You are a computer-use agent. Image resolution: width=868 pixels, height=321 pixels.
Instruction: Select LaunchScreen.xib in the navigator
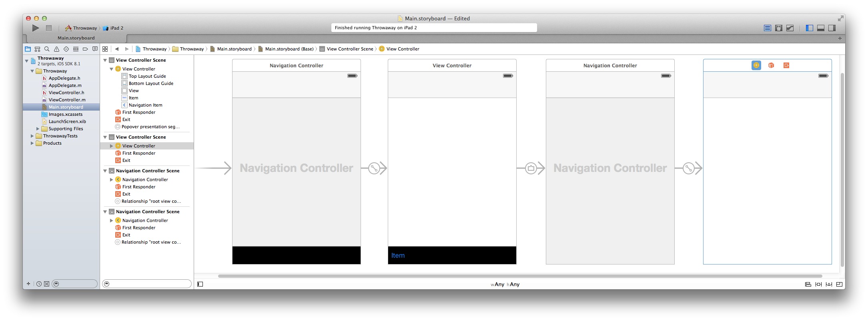pos(67,121)
